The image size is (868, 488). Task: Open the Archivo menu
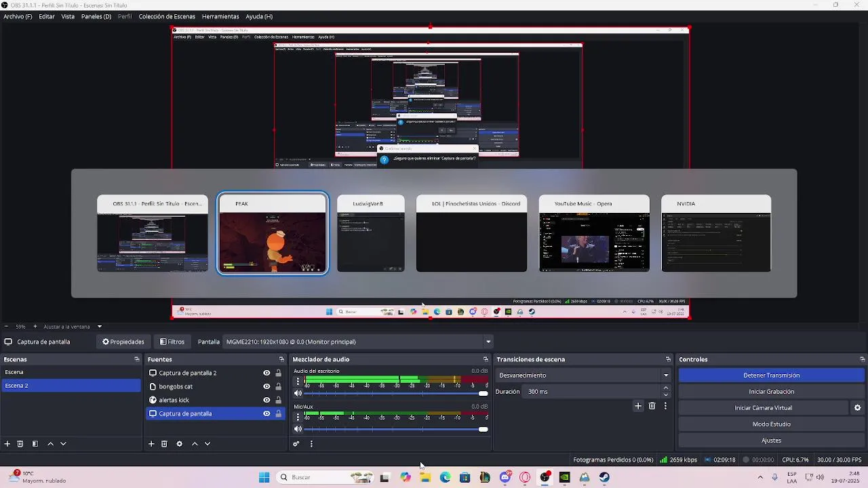click(x=18, y=16)
